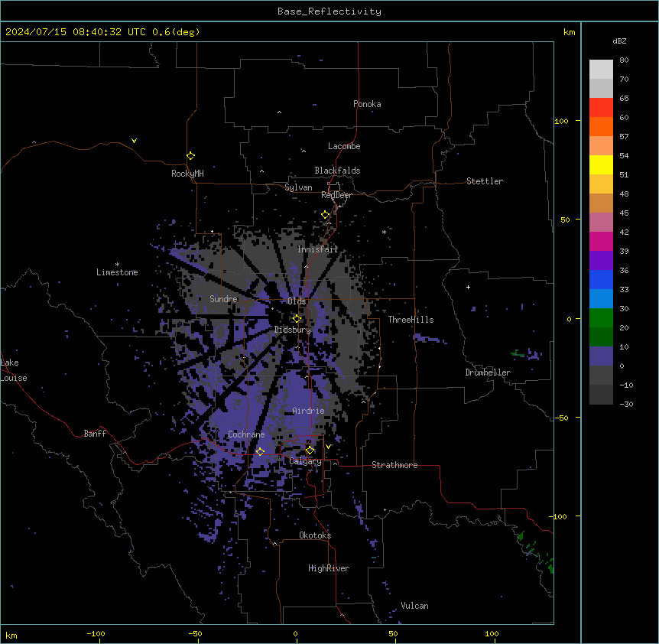The image size is (659, 644).
Task: Select the yellow diamond radar marker above Didsbury
Action: pos(297,318)
